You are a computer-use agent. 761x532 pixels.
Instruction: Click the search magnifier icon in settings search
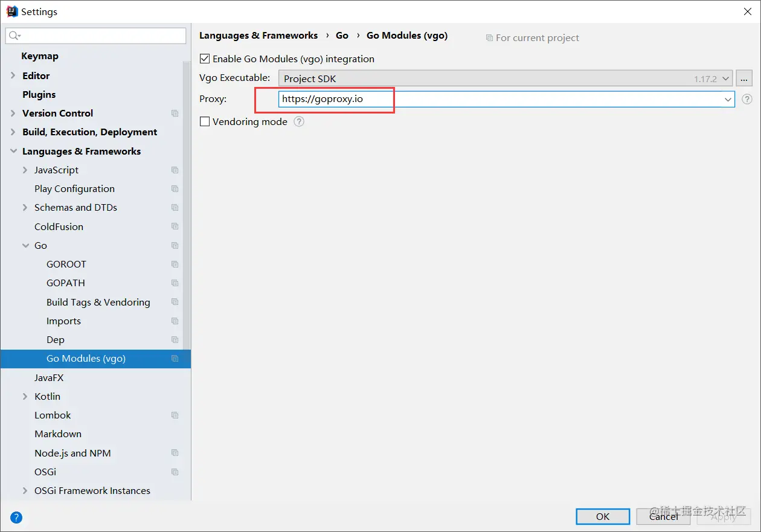click(x=14, y=36)
